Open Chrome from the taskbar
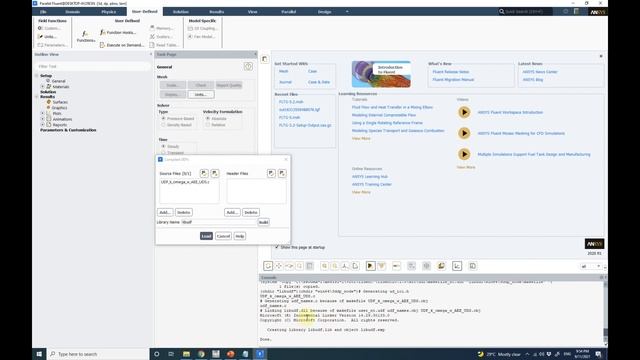This screenshot has height=360, width=640. click(x=201, y=354)
